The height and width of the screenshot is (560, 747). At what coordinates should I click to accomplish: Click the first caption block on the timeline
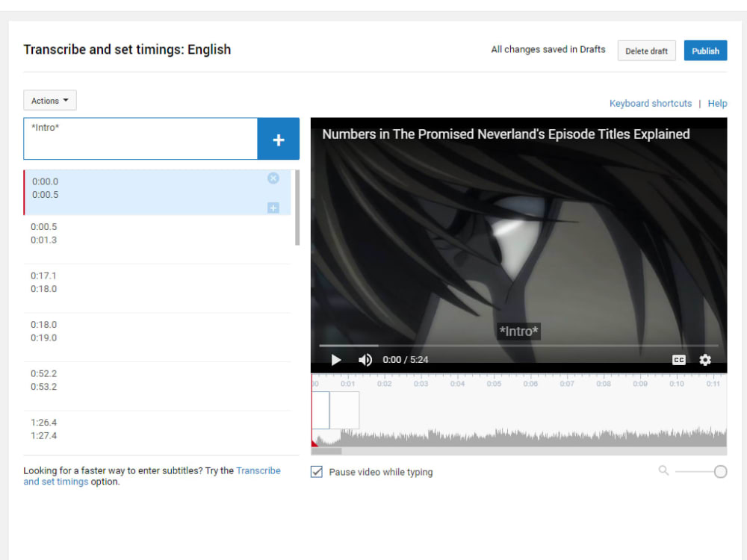pos(320,410)
